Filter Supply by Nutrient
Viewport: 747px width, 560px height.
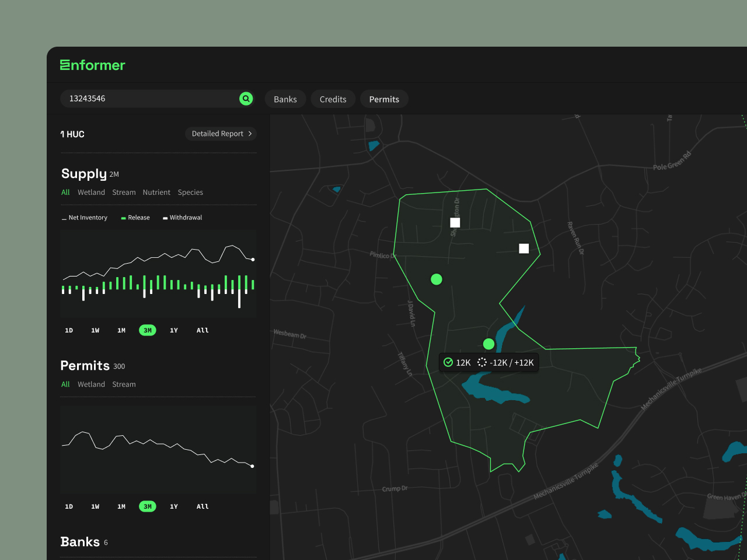[156, 192]
